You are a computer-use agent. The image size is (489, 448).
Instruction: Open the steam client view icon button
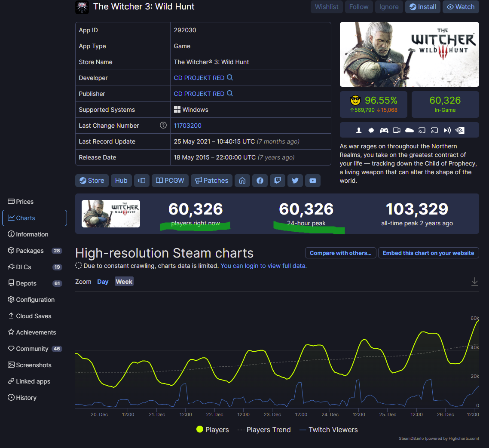point(142,181)
